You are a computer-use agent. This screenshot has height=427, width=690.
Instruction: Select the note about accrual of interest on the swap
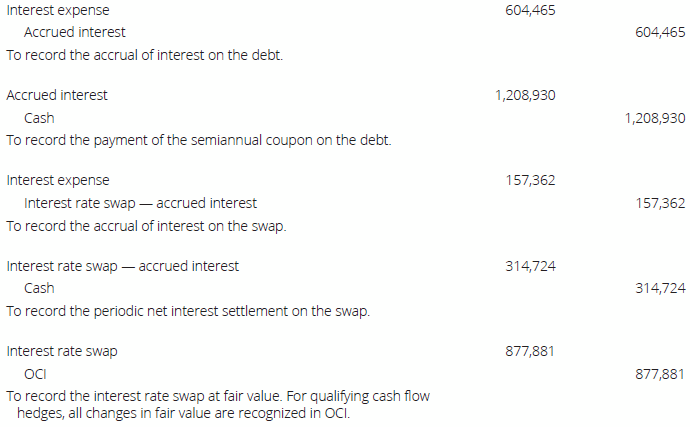(146, 225)
